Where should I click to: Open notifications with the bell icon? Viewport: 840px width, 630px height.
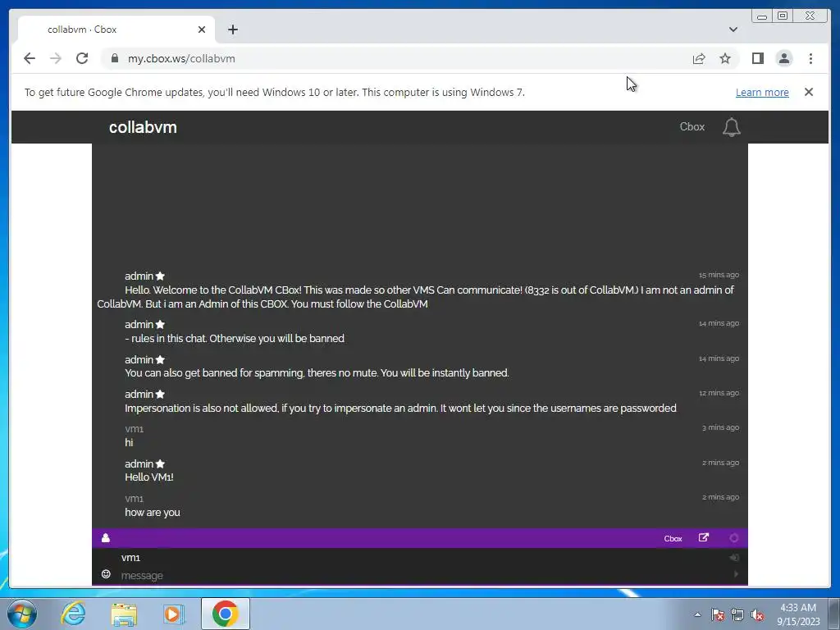click(732, 127)
